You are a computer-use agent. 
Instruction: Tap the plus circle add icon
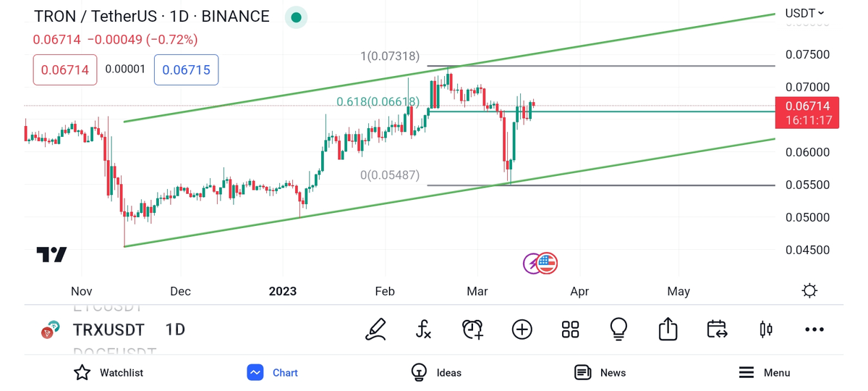click(x=522, y=329)
